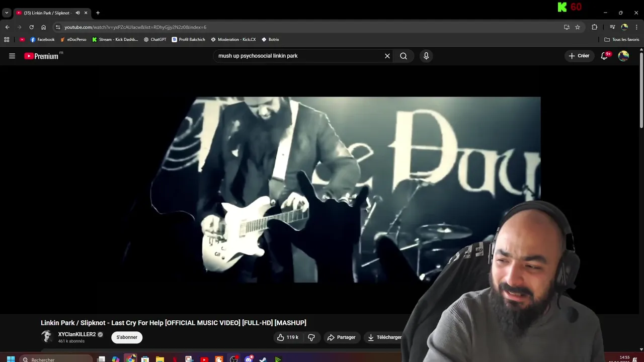Screen dimensions: 644x362
Task: Open Discord from the taskbar
Action: 249,359
